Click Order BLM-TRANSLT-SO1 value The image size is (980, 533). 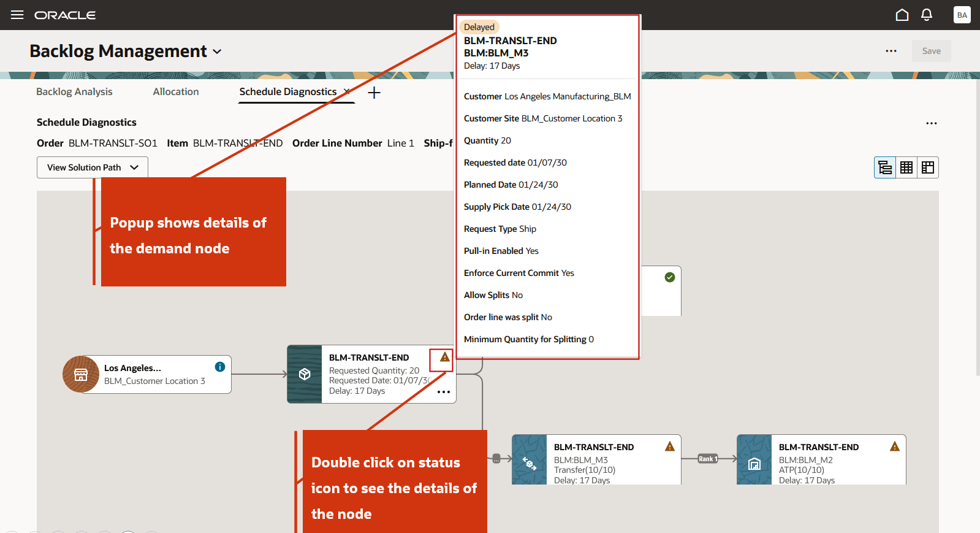[113, 143]
